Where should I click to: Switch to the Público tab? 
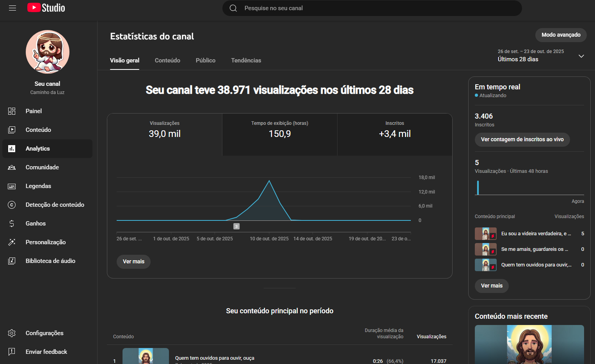[206, 60]
